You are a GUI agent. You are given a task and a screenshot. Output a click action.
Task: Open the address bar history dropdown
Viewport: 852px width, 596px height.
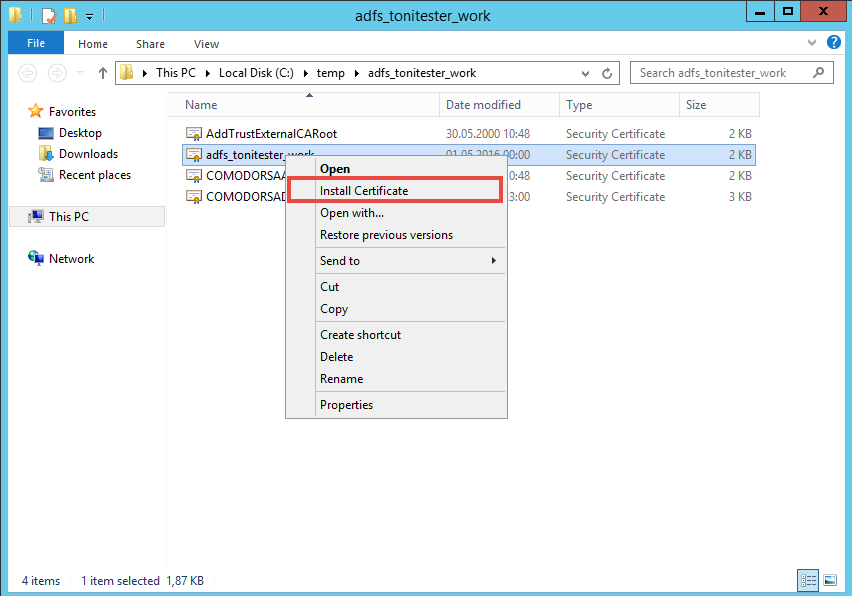pos(586,73)
